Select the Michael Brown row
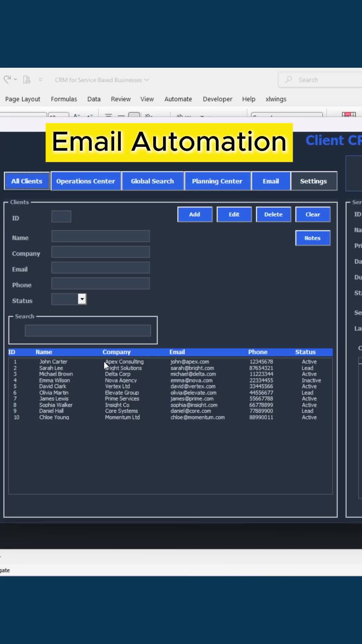Image resolution: width=362 pixels, height=644 pixels. point(170,374)
